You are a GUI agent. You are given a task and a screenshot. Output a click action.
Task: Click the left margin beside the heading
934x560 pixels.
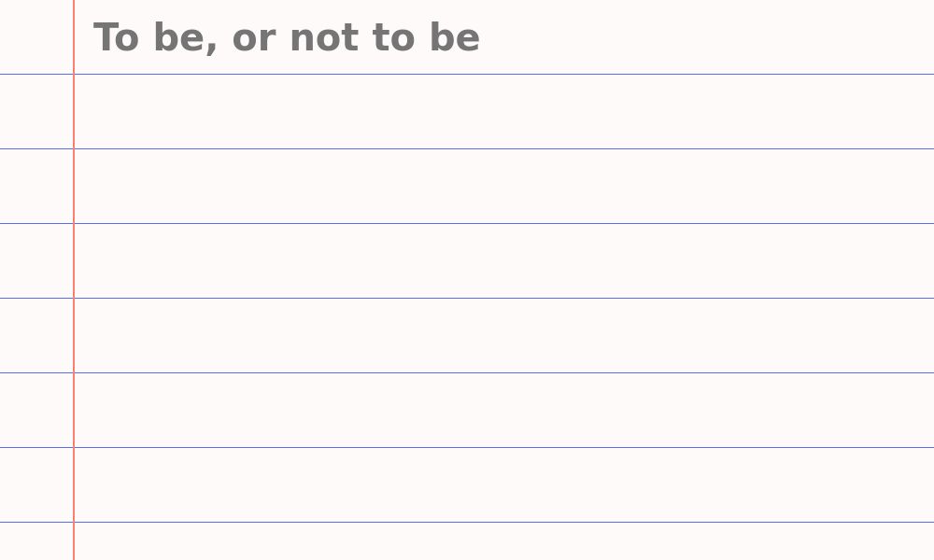tap(36, 37)
